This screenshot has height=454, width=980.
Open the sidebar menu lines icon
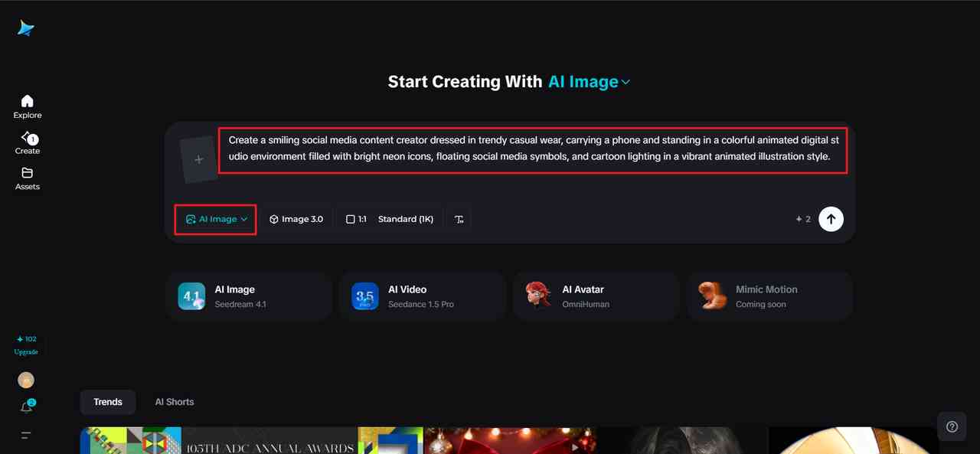26,435
